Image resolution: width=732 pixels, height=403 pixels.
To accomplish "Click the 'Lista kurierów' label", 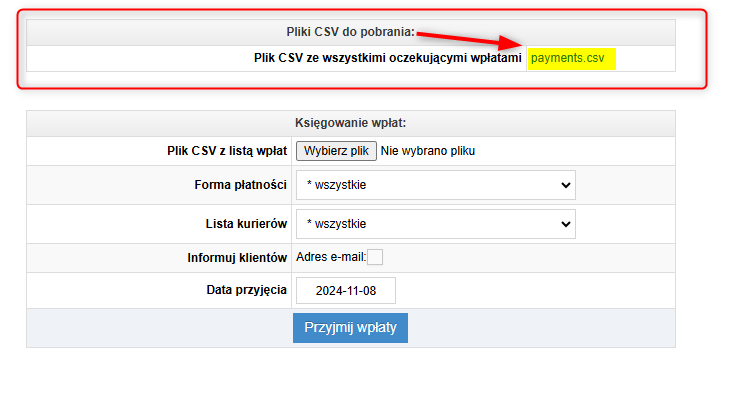I will tap(246, 224).
